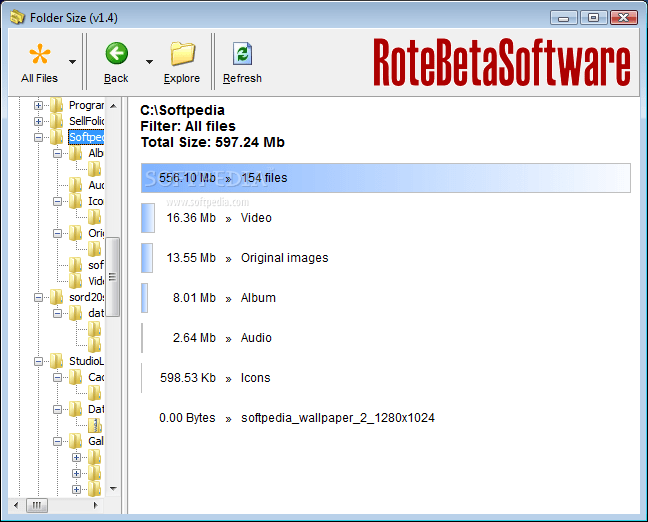Viewport: 648px width, 522px height.
Task: Click the 8.01 Mb size value
Action: pyautogui.click(x=194, y=298)
